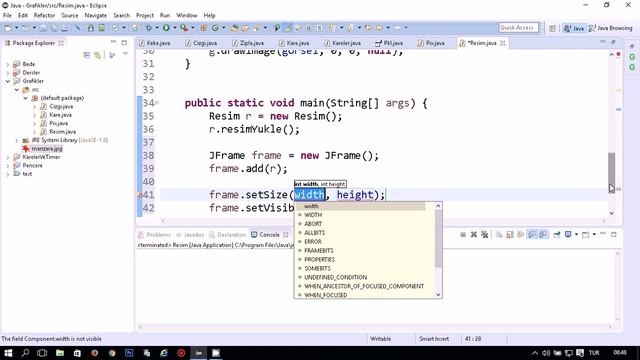640x360 pixels.
Task: Click the Quick Access search field
Action: 518,28
